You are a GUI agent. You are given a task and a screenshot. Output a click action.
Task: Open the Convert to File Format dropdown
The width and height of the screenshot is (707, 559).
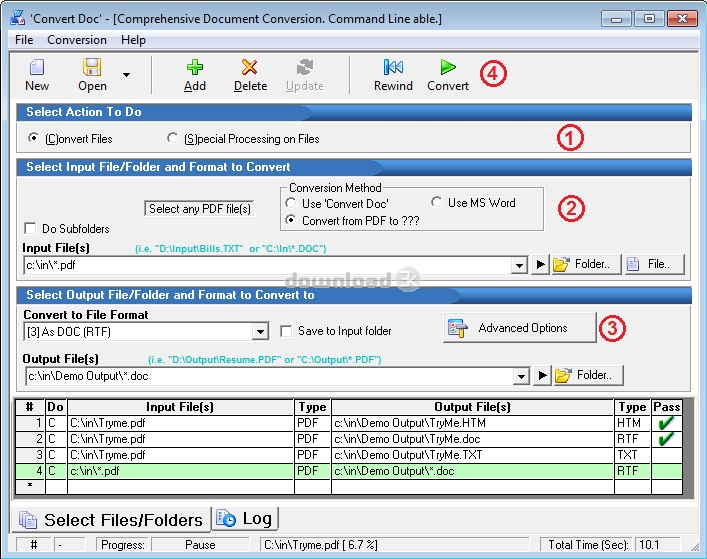coord(260,332)
